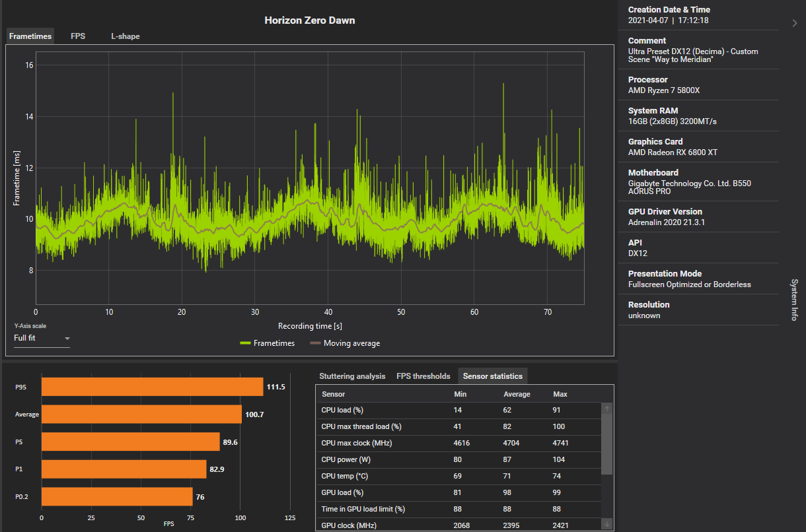Select the Sensor statistics tab
Image resolution: width=806 pixels, height=532 pixels.
(493, 376)
